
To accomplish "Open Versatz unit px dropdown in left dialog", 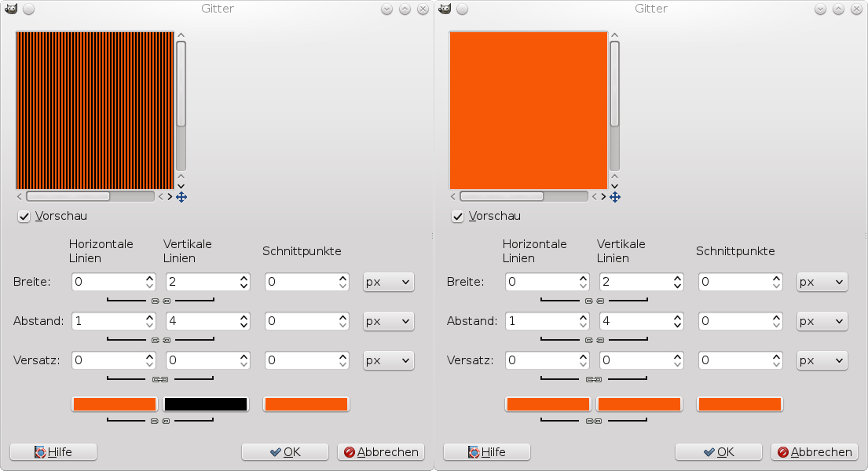I will [x=388, y=361].
